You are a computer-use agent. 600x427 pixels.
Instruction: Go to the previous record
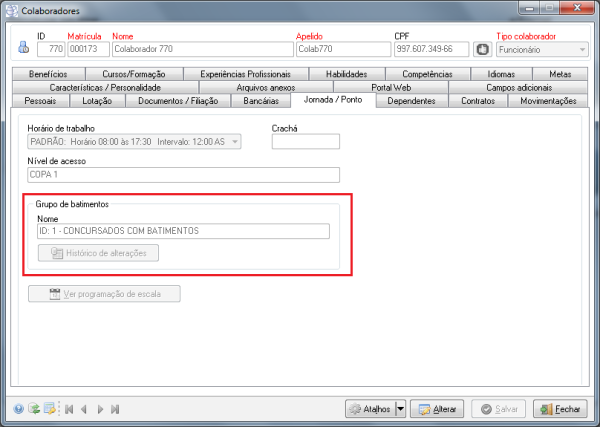point(84,409)
